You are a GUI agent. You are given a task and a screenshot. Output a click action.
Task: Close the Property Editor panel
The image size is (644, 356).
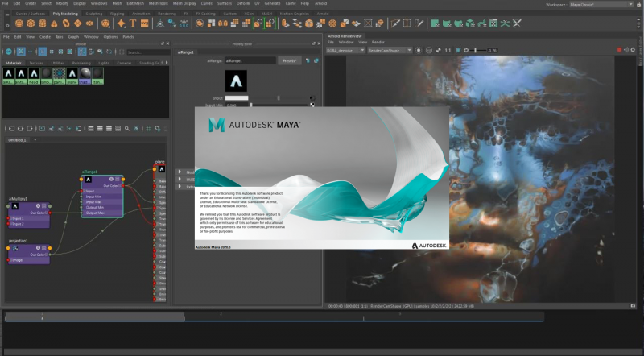click(319, 43)
